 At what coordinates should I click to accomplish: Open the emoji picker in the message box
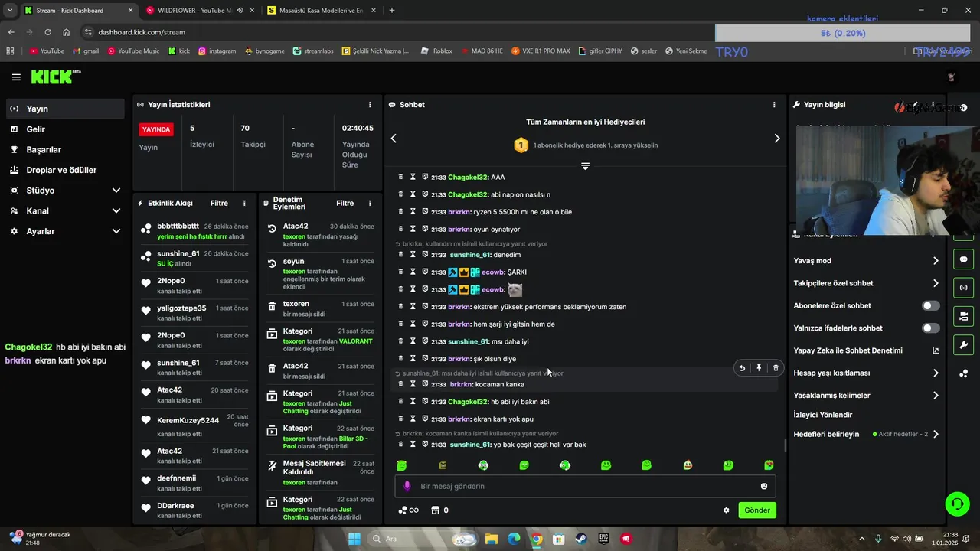click(763, 486)
